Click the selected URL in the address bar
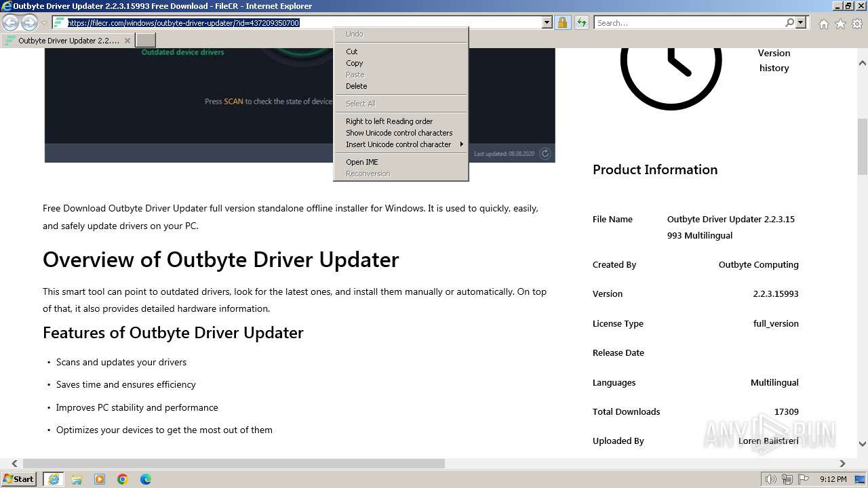Viewport: 868px width, 488px height. click(183, 22)
